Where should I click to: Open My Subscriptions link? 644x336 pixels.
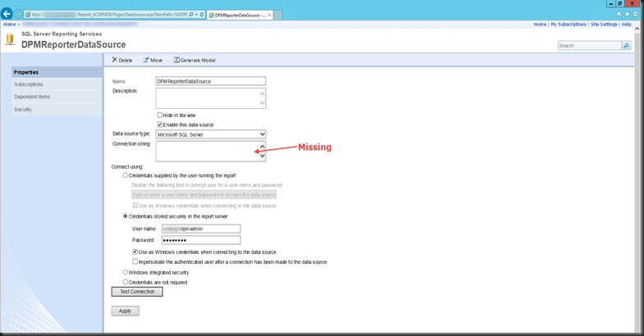[569, 25]
